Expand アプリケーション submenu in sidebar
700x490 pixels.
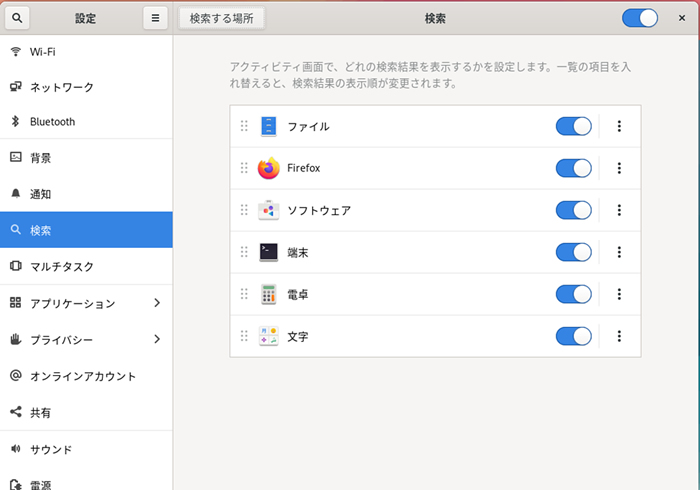[x=157, y=303]
